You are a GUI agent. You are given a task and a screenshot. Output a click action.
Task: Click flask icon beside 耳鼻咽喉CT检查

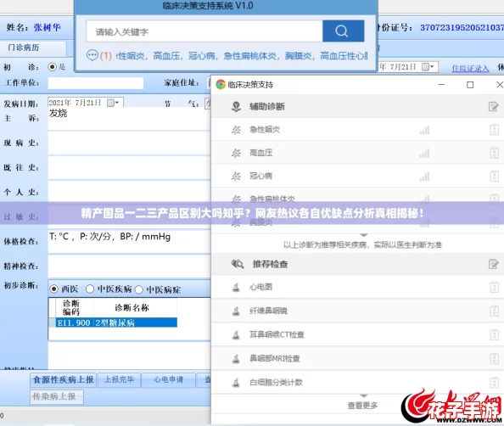pos(236,334)
